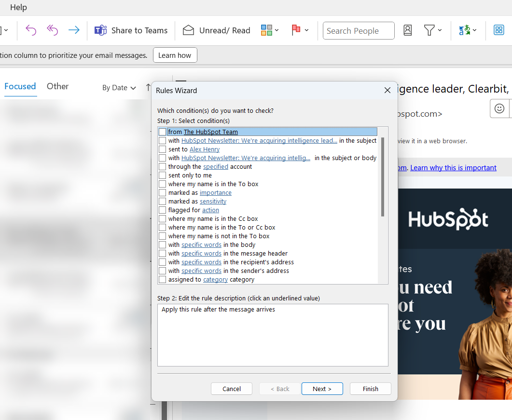This screenshot has width=512, height=420.
Task: Click the Reply All icon
Action: [x=52, y=30]
